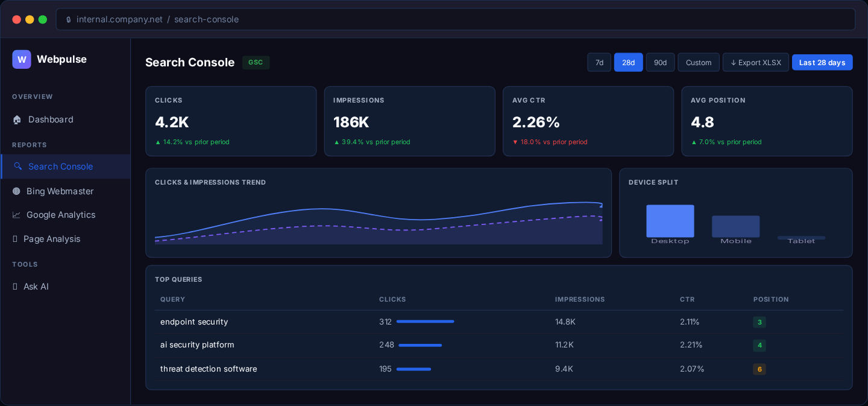868x406 pixels.
Task: Click the 2.11% CTR value
Action: (x=690, y=322)
